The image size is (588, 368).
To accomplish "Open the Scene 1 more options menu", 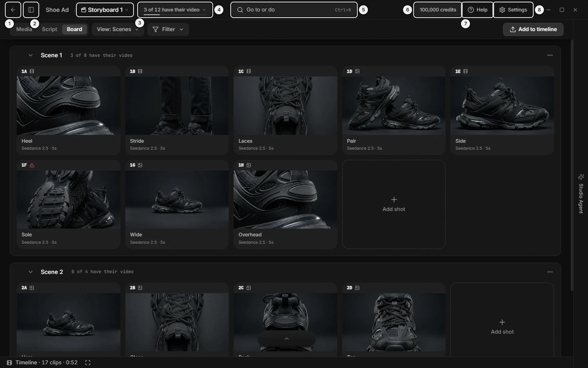I will pos(550,55).
